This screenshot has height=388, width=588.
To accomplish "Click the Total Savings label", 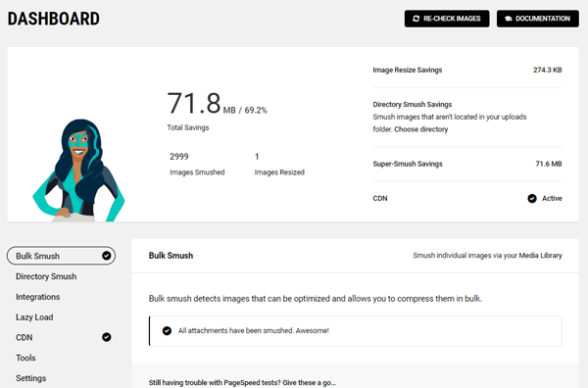I will [188, 127].
